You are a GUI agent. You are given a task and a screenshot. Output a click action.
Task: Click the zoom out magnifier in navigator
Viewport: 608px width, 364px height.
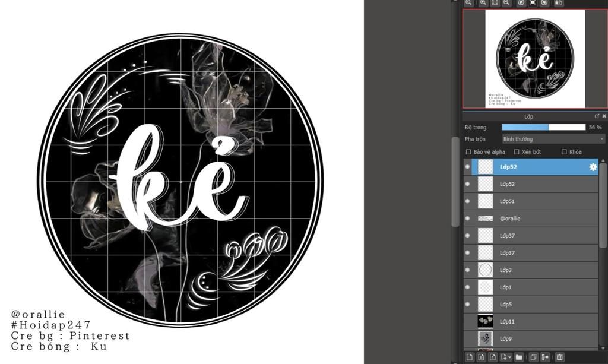[x=506, y=3]
